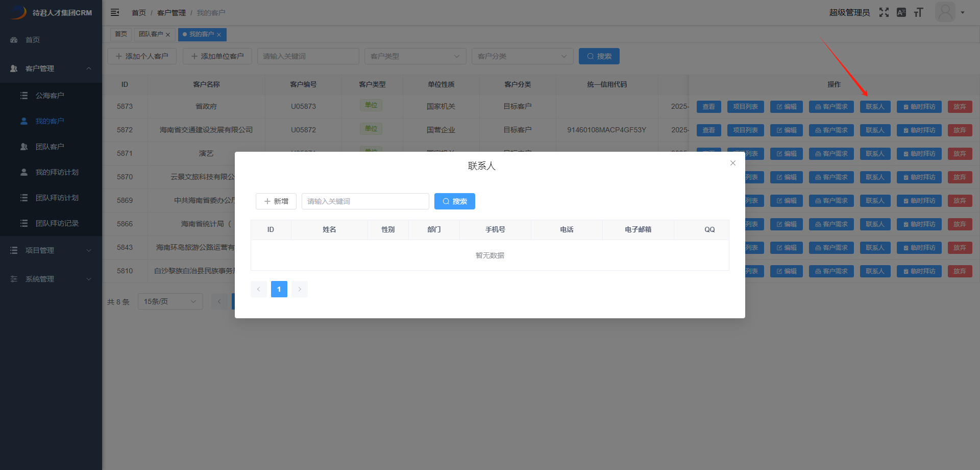
Task: Click 客户需求 for customer 省政府
Action: [x=831, y=107]
